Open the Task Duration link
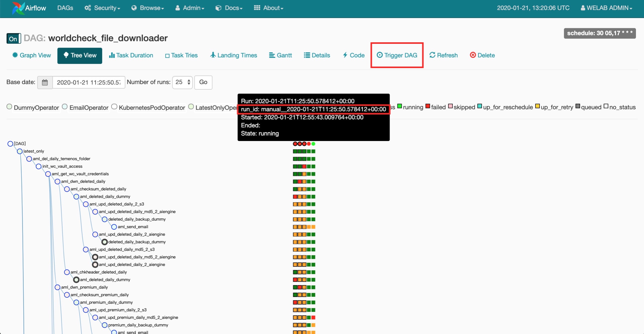The height and width of the screenshot is (334, 644). tap(131, 55)
